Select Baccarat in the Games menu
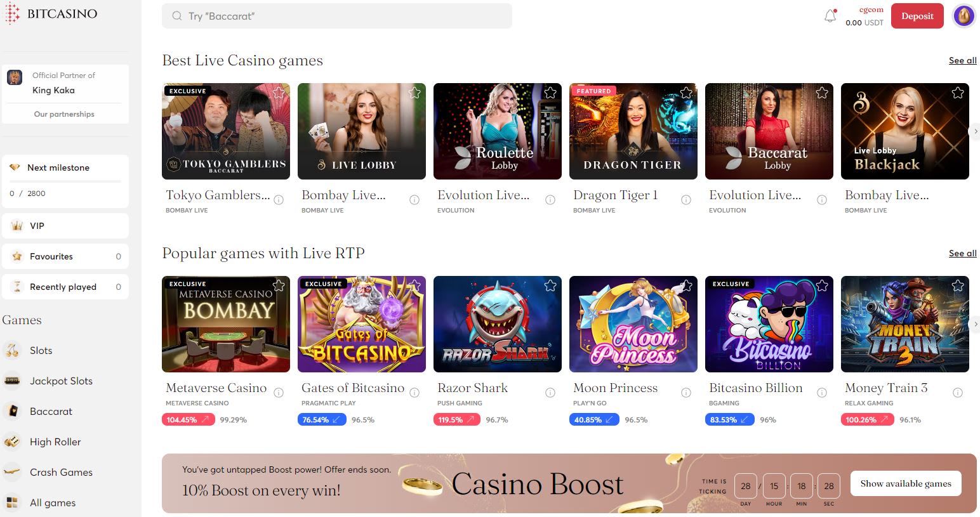This screenshot has width=980, height=517. (x=51, y=411)
